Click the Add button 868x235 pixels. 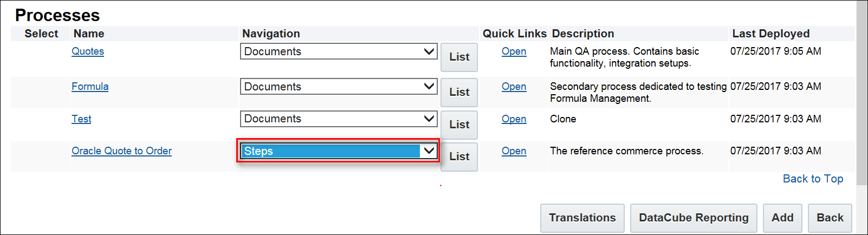click(782, 218)
